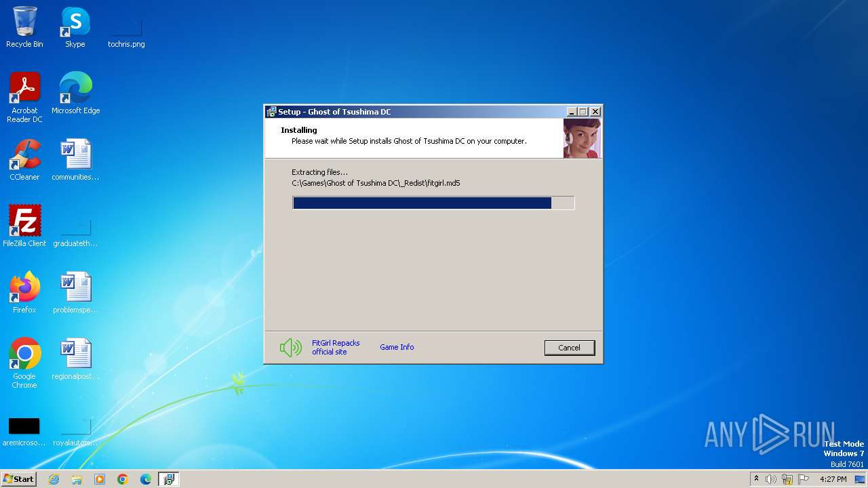The image size is (868, 488).
Task: Select Google Chrome desktop shortcut
Action: pyautogui.click(x=24, y=363)
